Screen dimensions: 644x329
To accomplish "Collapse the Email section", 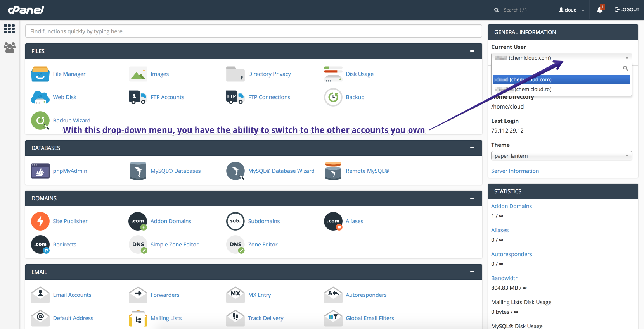I will (472, 272).
